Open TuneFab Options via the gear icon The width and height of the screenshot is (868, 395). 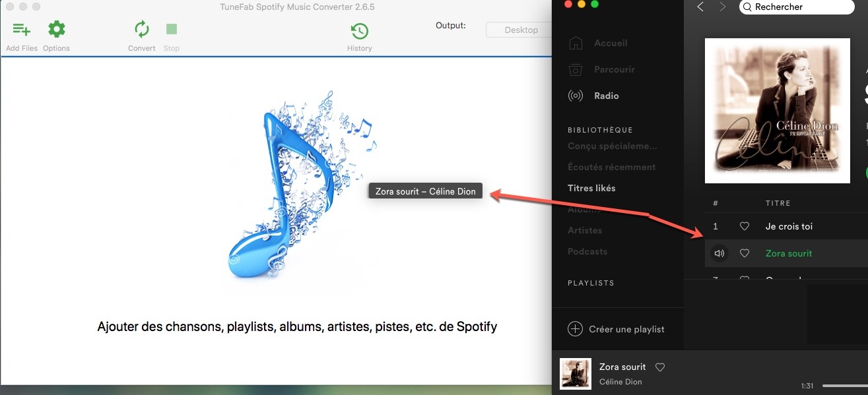pyautogui.click(x=57, y=29)
